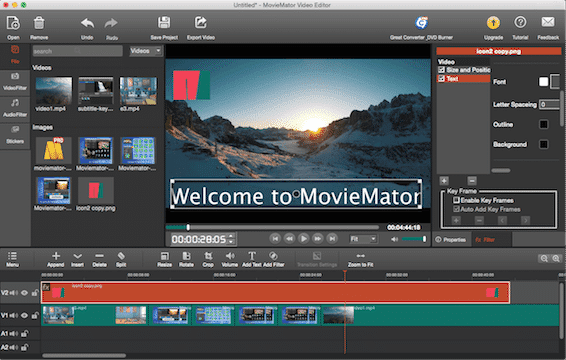
Task: Click the speaker mute icon in preview
Action: [395, 239]
